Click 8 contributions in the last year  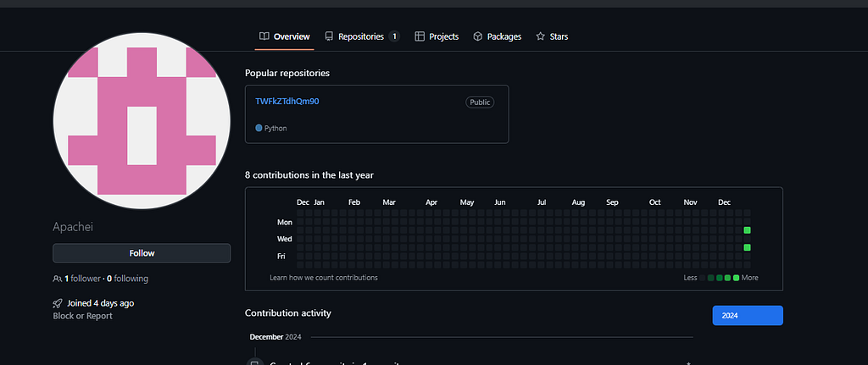click(309, 175)
